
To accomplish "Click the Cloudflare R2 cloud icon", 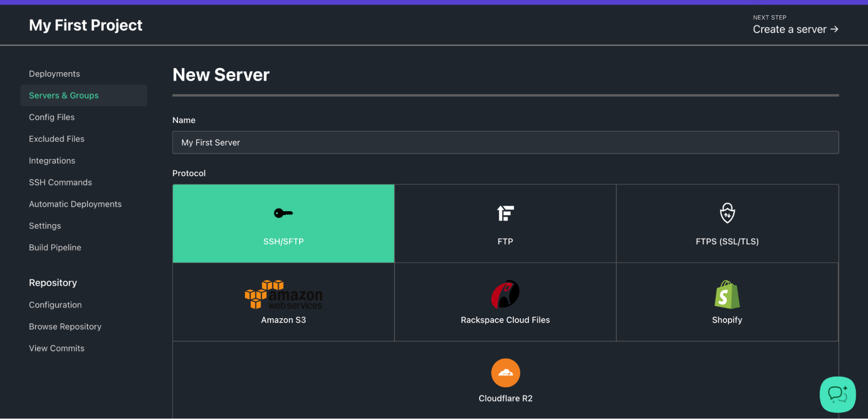I will click(x=505, y=372).
